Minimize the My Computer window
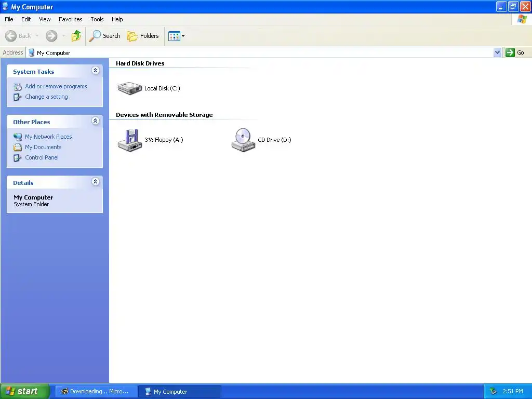This screenshot has width=532, height=399. click(501, 6)
